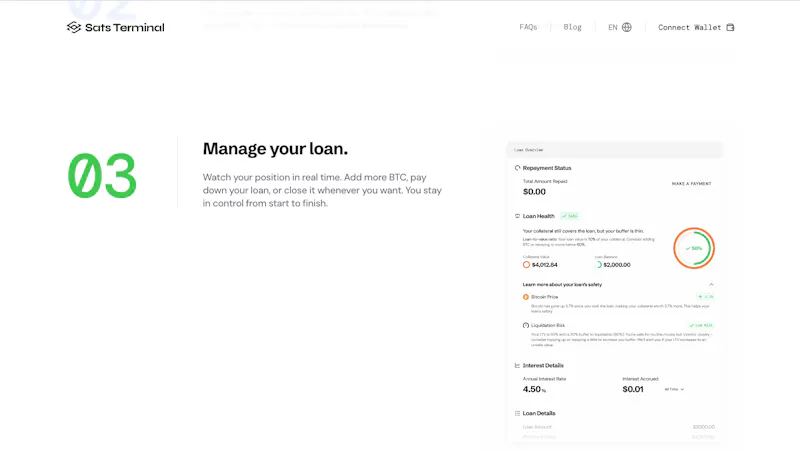Click the Sats Terminal logo icon
Image resolution: width=800 pixels, height=451 pixels.
click(x=74, y=27)
